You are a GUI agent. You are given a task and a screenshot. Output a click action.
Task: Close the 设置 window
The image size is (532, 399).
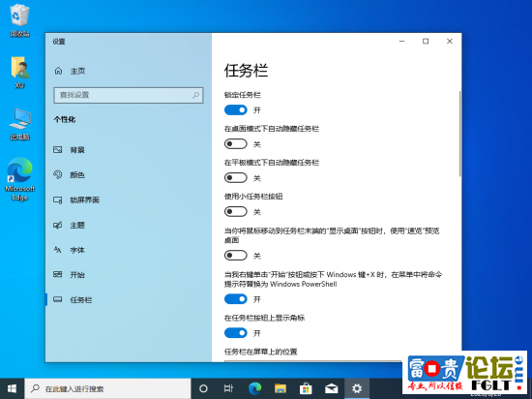coord(450,41)
